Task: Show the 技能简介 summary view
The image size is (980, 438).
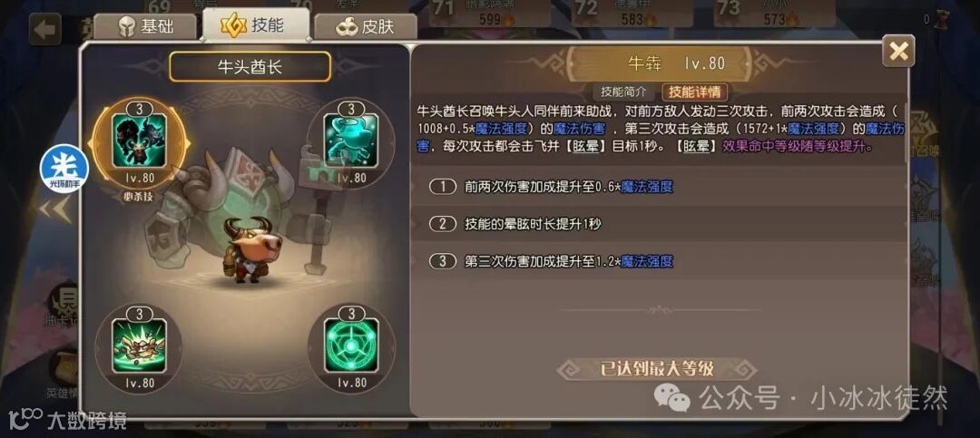Action: 623,92
